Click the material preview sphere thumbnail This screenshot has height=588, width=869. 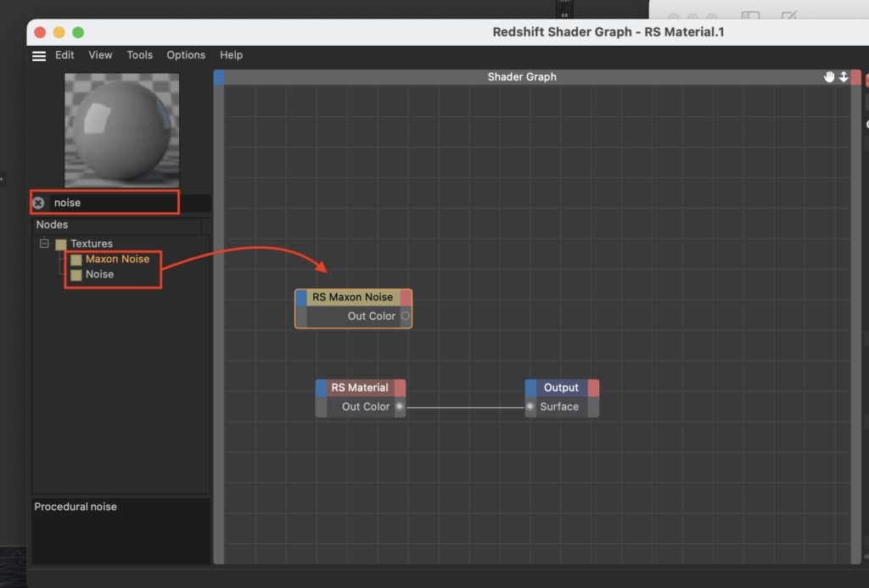pos(121,130)
